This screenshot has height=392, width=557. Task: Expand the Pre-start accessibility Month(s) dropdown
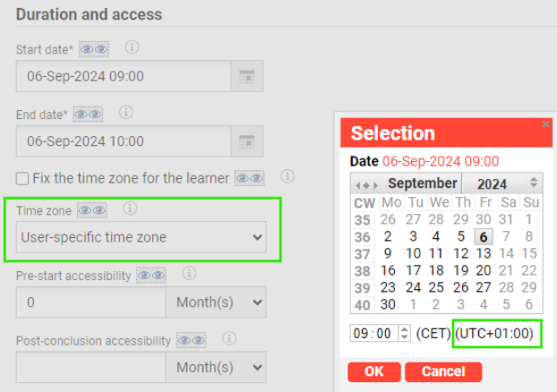216,303
